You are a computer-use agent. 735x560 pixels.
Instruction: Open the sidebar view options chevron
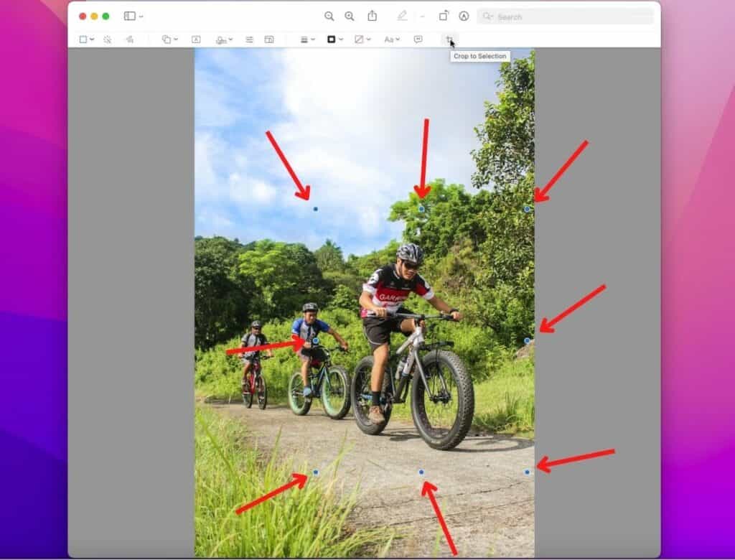(141, 17)
